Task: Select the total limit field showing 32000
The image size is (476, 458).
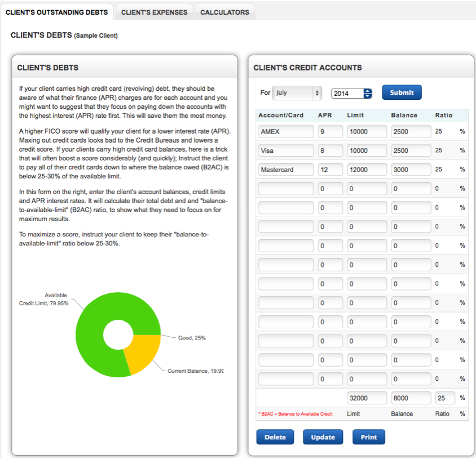Action: click(367, 398)
